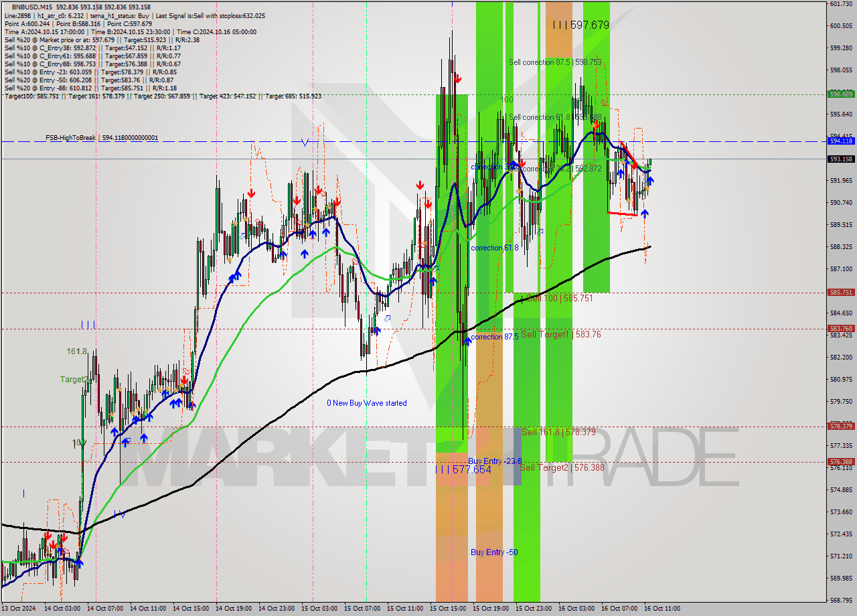The width and height of the screenshot is (857, 616).
Task: Click the 'Target2' label on the left
Action: pyautogui.click(x=74, y=379)
